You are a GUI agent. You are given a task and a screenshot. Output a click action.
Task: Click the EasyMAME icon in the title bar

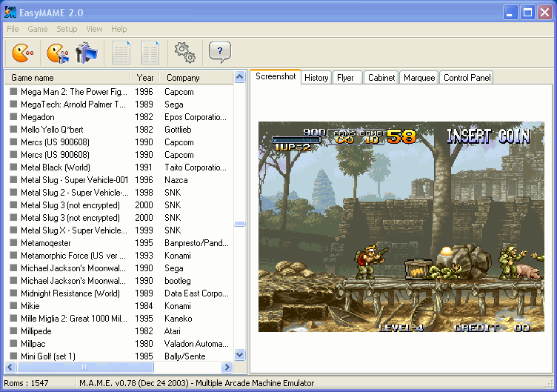point(10,12)
